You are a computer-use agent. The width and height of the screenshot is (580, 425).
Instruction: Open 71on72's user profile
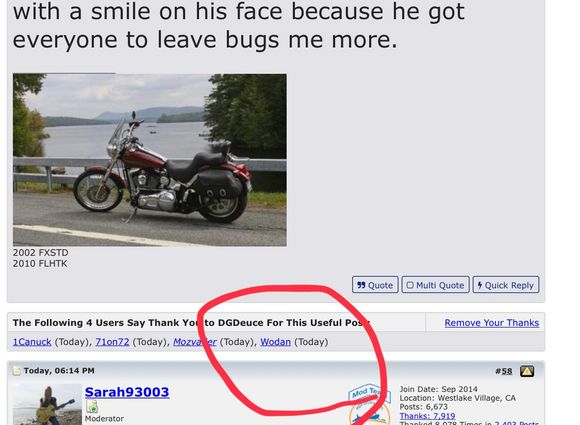(x=112, y=342)
